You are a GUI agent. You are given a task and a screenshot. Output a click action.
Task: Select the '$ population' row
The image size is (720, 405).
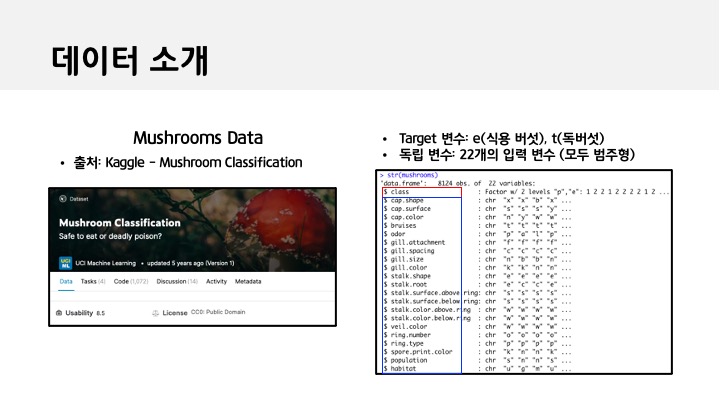pyautogui.click(x=478, y=360)
